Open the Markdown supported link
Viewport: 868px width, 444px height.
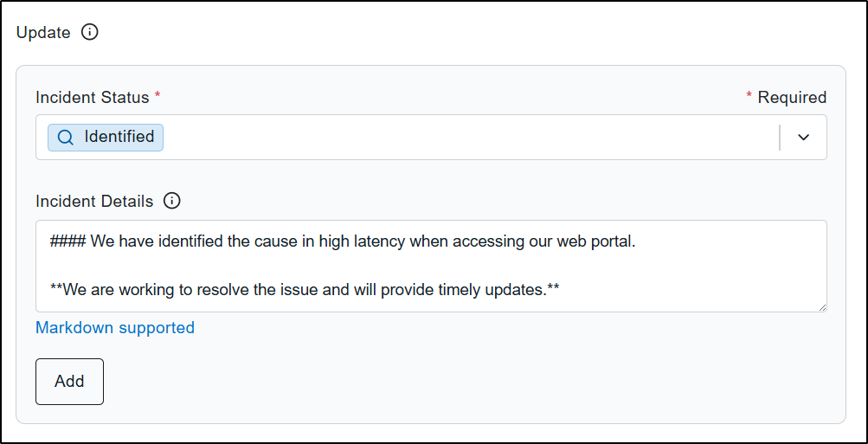(x=115, y=328)
